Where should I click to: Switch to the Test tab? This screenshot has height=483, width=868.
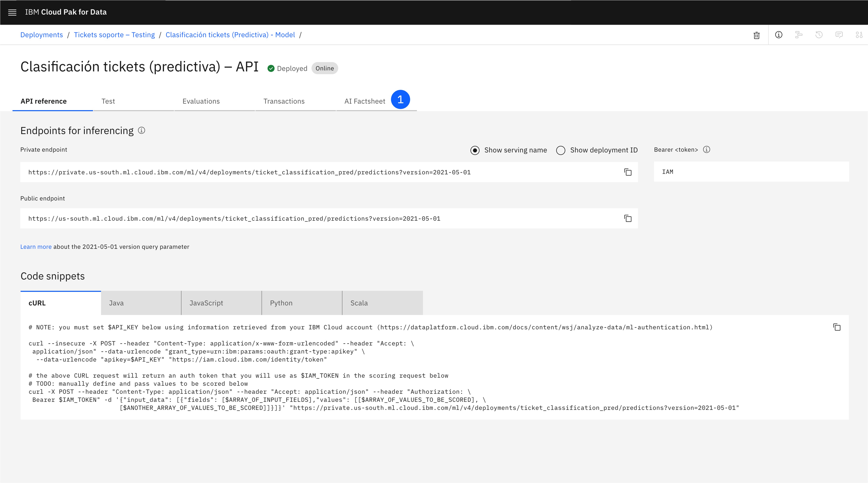pos(133,101)
